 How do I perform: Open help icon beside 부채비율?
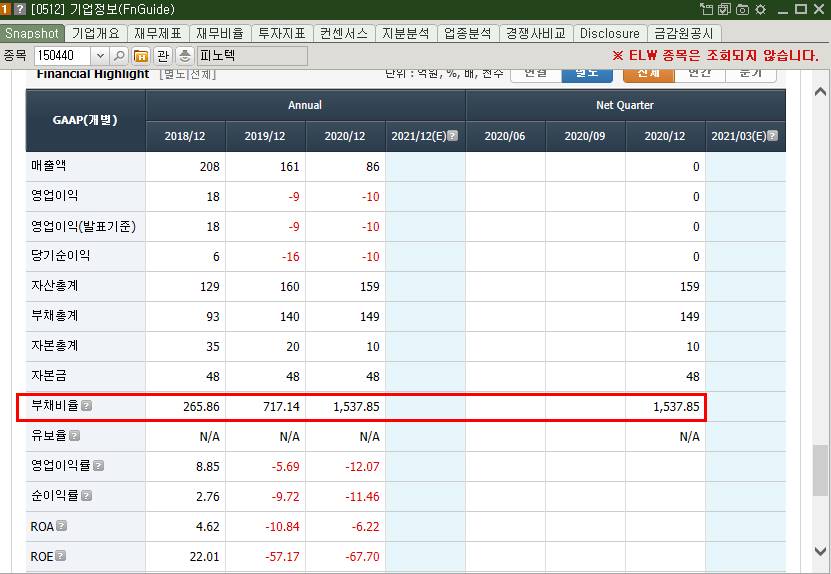click(x=87, y=406)
